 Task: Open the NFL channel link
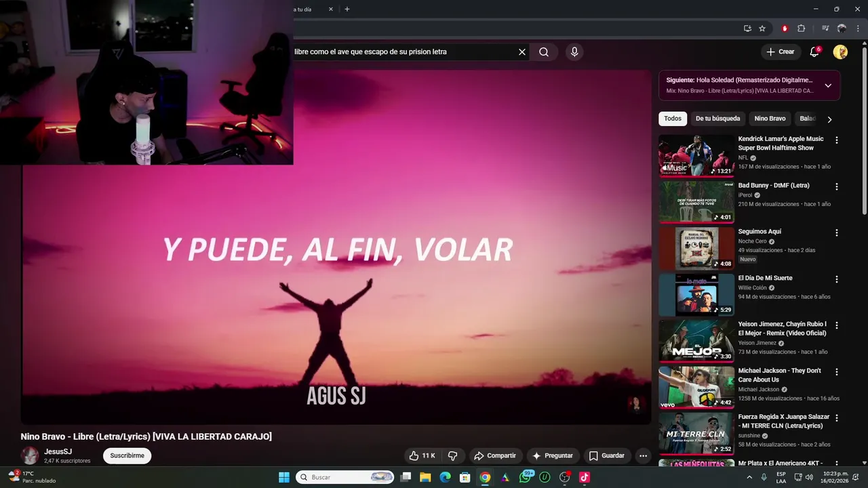[x=743, y=158]
